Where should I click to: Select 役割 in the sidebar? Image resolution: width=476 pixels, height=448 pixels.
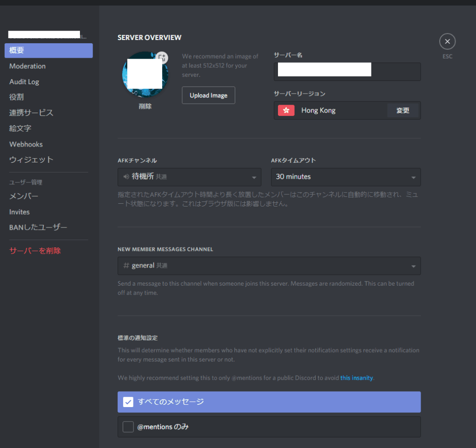click(16, 97)
